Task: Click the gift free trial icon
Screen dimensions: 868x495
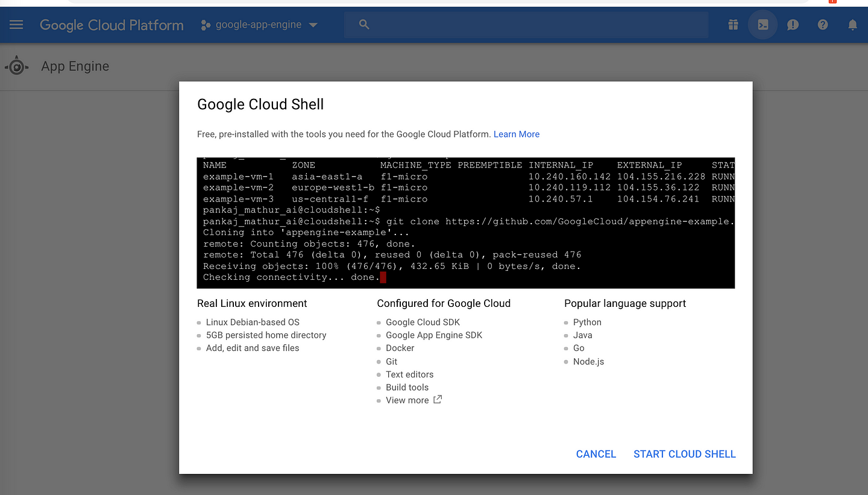Action: (733, 25)
